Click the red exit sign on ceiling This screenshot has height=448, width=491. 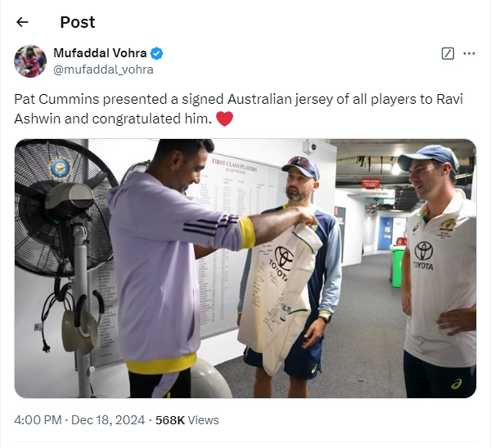[x=371, y=184]
